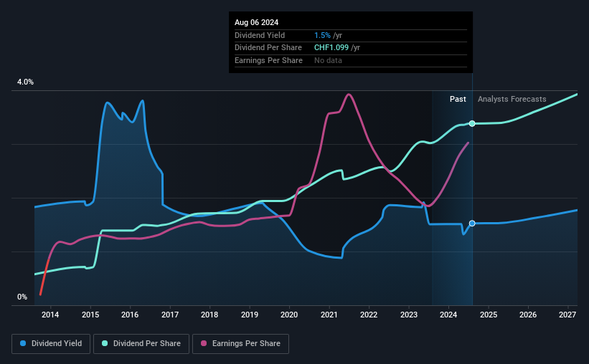Click the 2027 x-axis label
Screen dimensions: 589x364
pyautogui.click(x=567, y=315)
